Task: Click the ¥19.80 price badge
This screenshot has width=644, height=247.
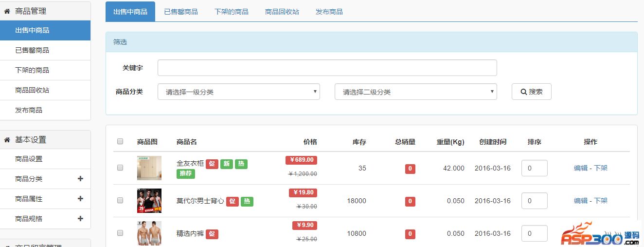Action: (303, 192)
